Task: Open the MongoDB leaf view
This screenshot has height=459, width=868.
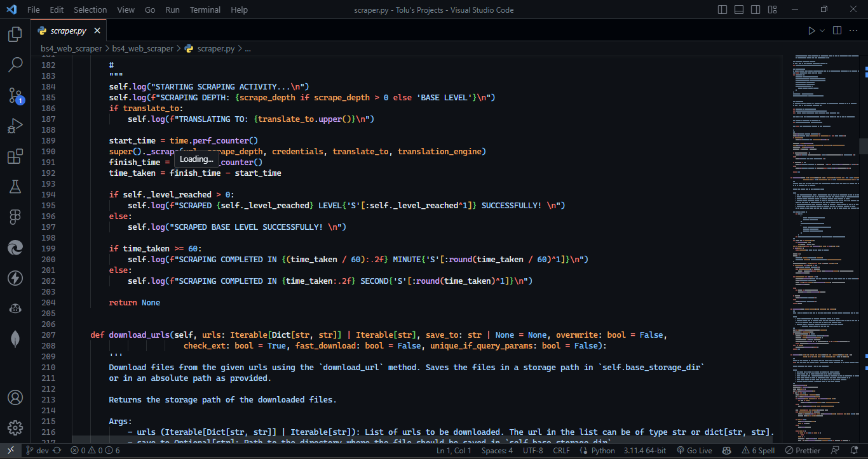Action: tap(15, 339)
